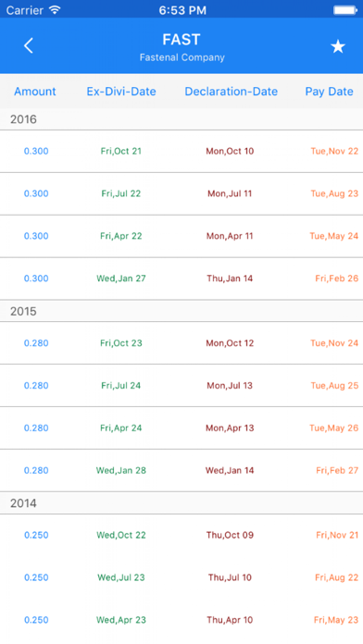Open the 2015 section header
Screen dimensions: 363x644
(181, 311)
